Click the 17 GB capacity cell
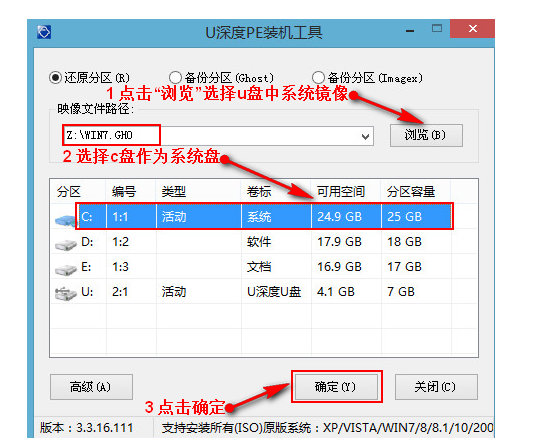This screenshot has width=539, height=446. coord(404,267)
